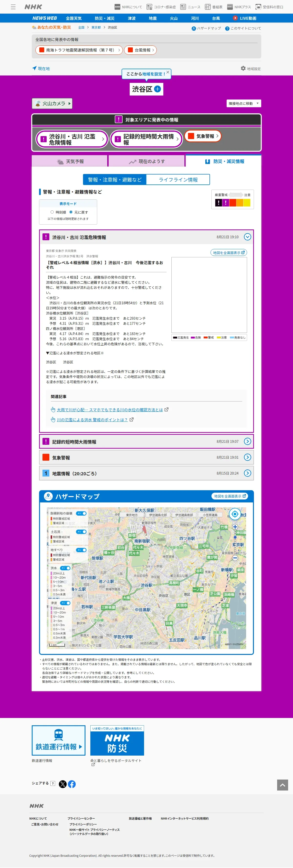
Task: Open 津波 nav item
Action: [x=132, y=18]
